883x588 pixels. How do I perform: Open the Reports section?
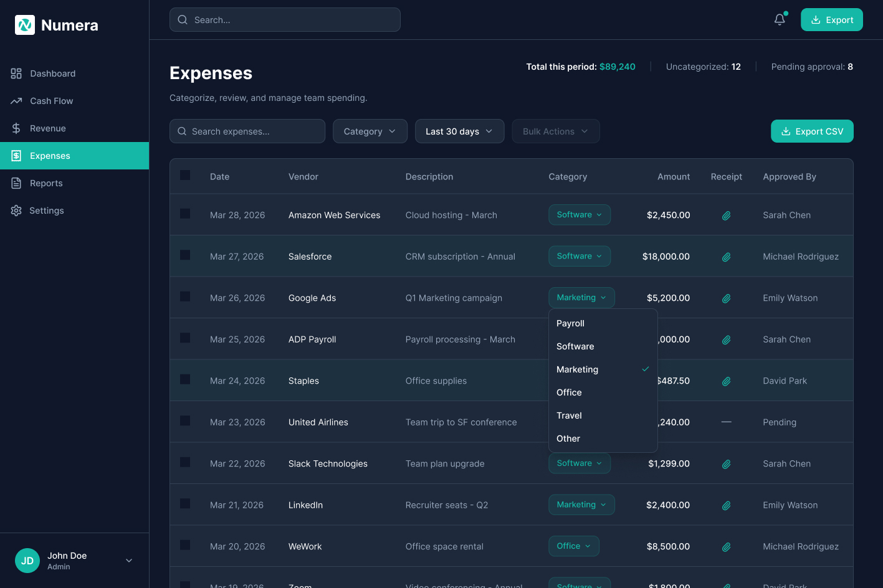click(75, 183)
